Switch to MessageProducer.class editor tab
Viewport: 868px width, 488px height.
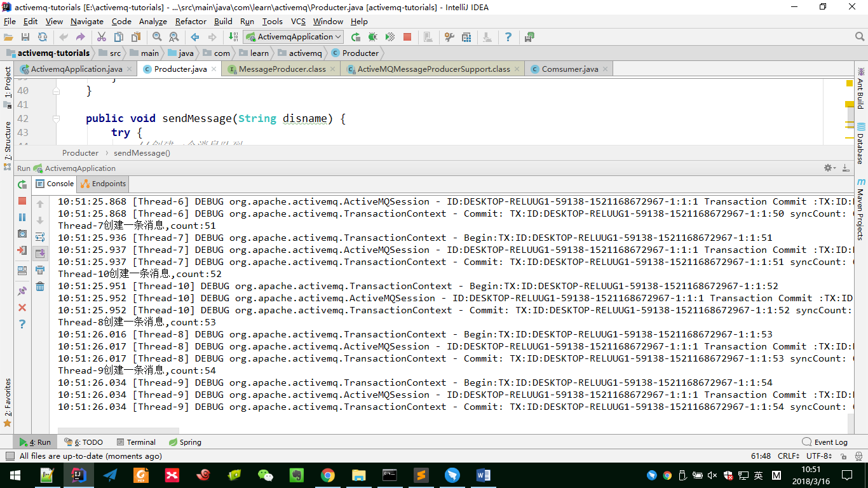pyautogui.click(x=282, y=69)
